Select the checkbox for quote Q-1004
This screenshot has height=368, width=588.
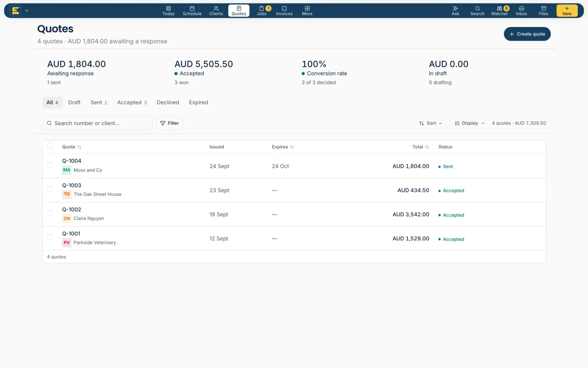(50, 165)
